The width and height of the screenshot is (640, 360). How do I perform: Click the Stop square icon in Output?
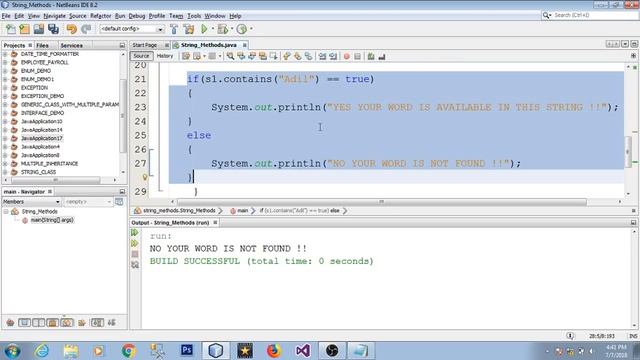pyautogui.click(x=135, y=254)
